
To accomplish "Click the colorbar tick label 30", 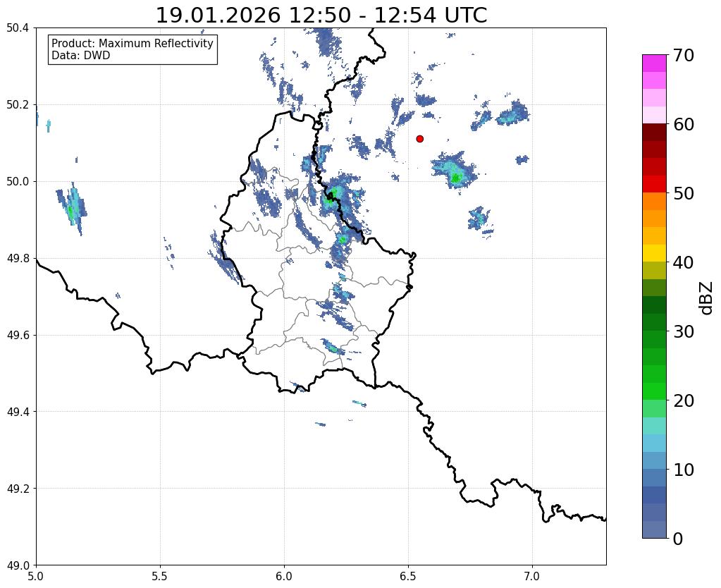I will (684, 331).
